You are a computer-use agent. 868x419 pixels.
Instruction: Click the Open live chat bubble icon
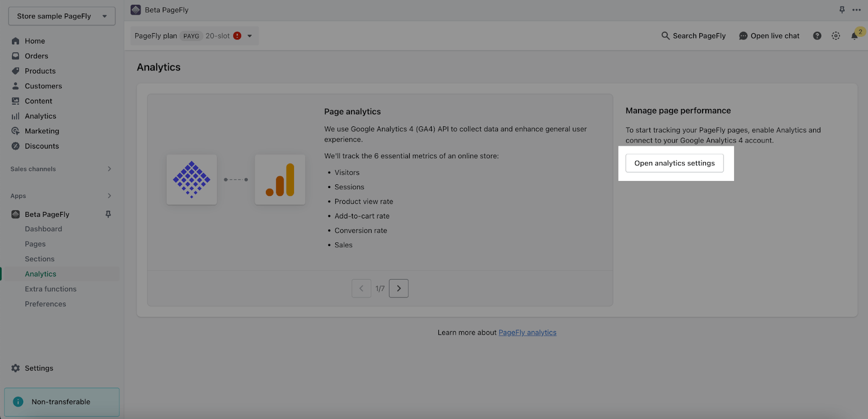pyautogui.click(x=743, y=36)
